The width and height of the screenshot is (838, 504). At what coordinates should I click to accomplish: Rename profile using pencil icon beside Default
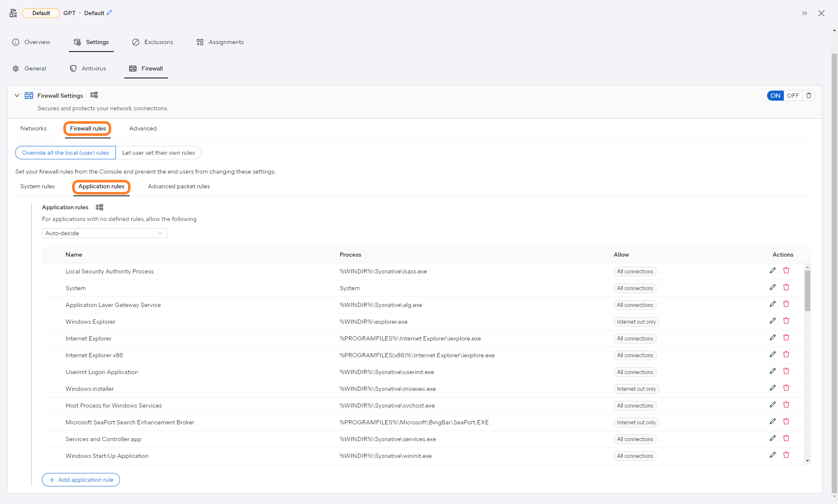click(x=110, y=13)
